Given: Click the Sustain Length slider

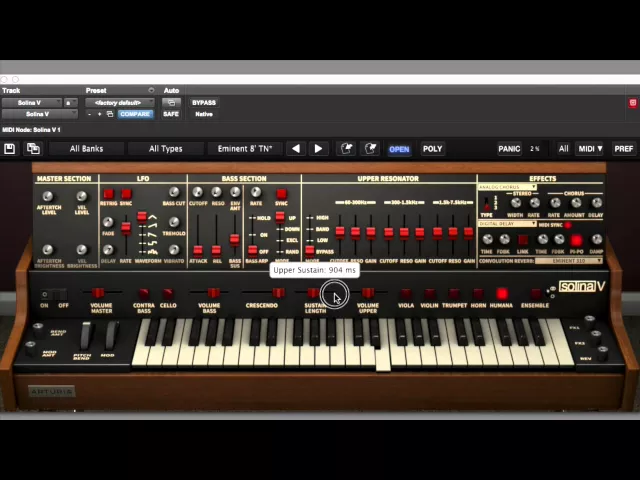Looking at the screenshot, I should [x=313, y=293].
